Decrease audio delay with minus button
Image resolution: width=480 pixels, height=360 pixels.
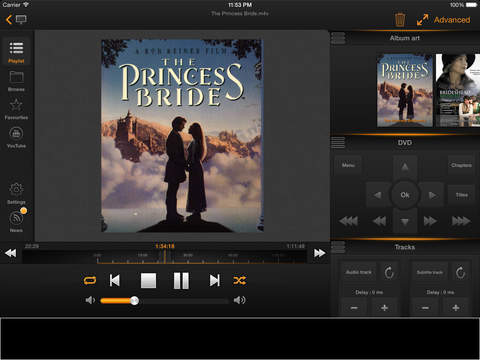click(354, 308)
